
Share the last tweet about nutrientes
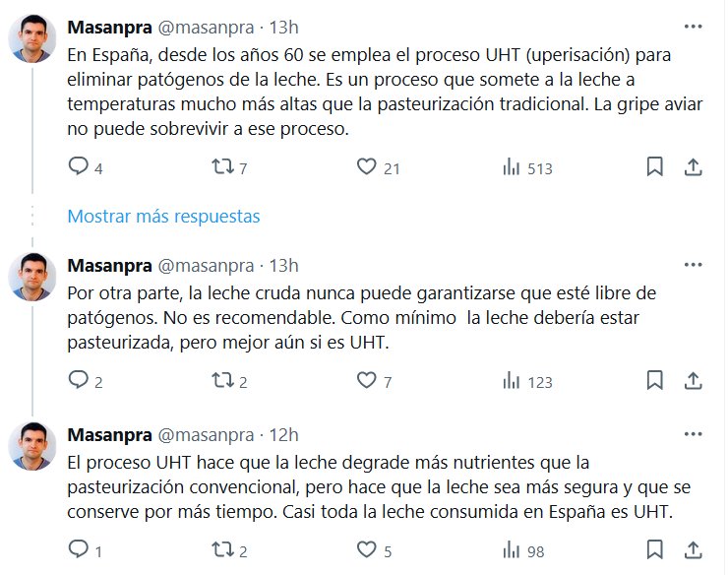[693, 549]
